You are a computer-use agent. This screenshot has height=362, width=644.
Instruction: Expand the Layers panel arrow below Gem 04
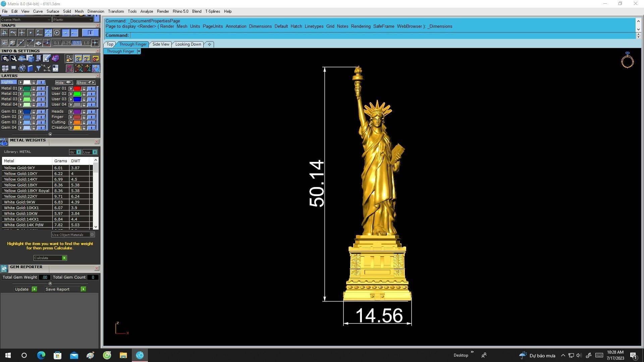50,134
